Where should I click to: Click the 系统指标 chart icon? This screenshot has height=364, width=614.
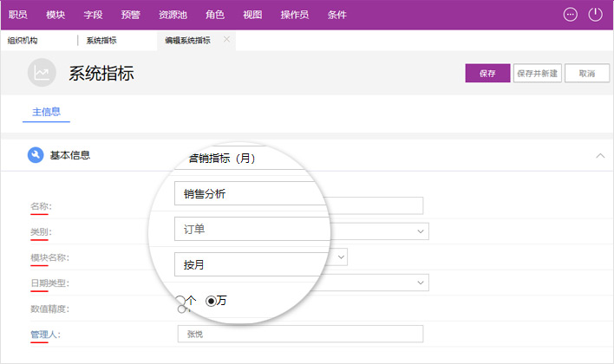click(41, 74)
